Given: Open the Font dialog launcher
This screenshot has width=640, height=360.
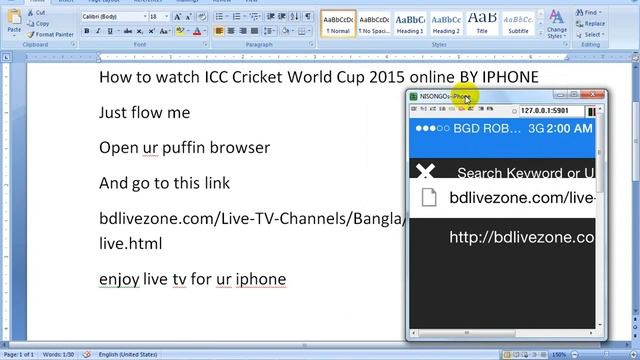Looking at the screenshot, I should [x=205, y=44].
